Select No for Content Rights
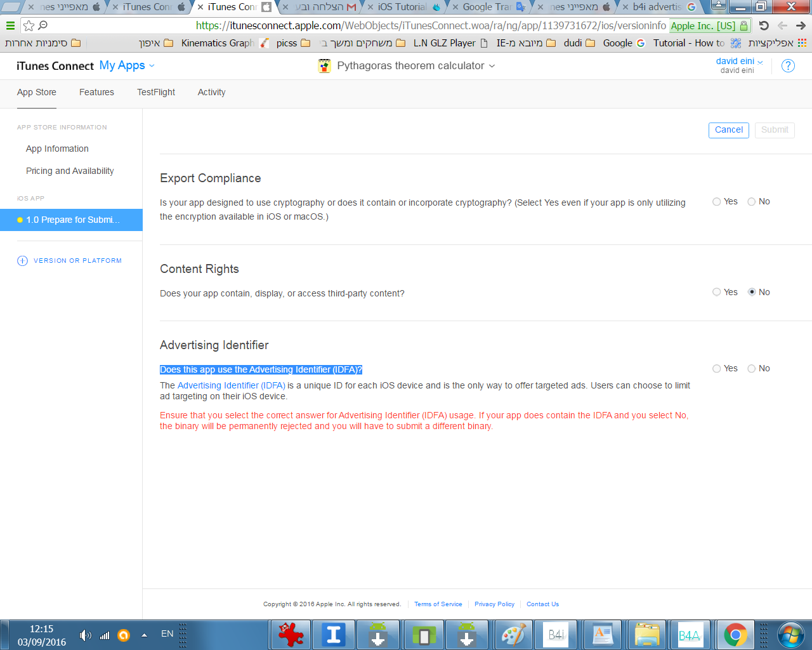Screen dimensions: 812x650 752,292
